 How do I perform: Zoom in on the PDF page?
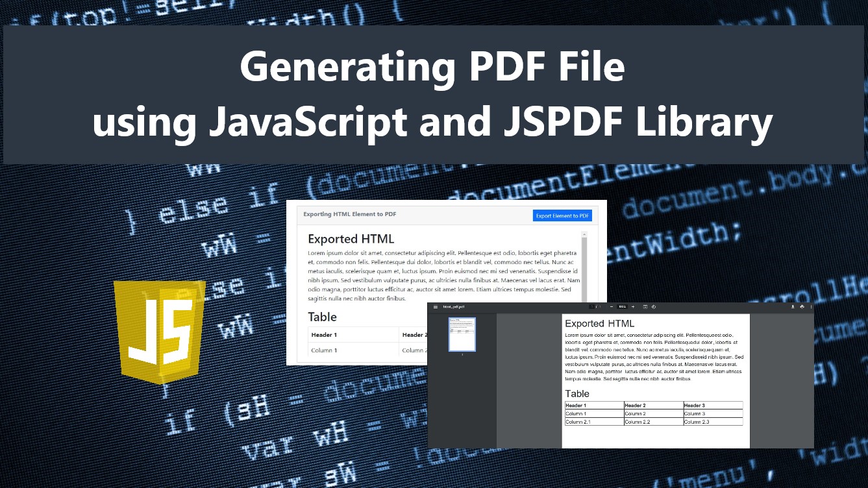coord(634,306)
